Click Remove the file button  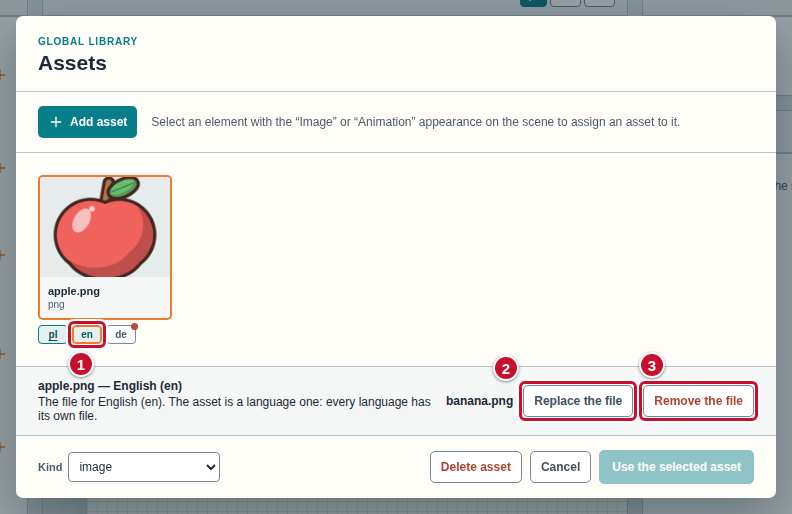(x=699, y=401)
